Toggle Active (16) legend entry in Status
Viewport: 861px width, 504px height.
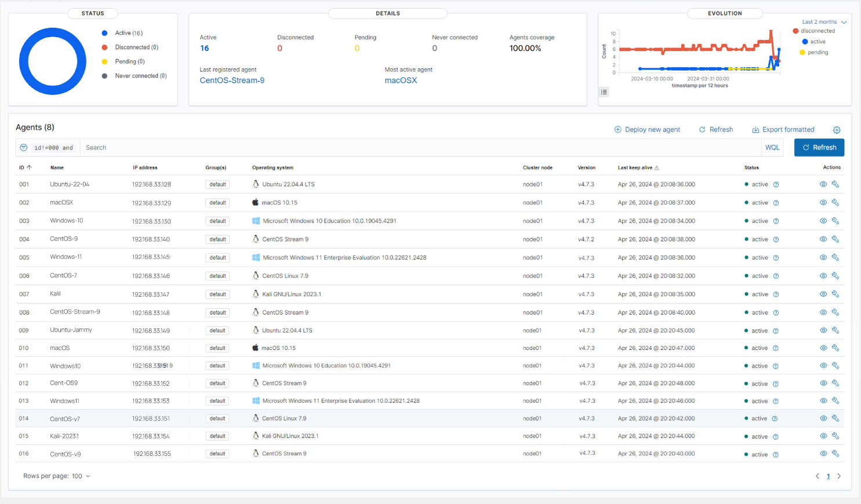[122, 33]
